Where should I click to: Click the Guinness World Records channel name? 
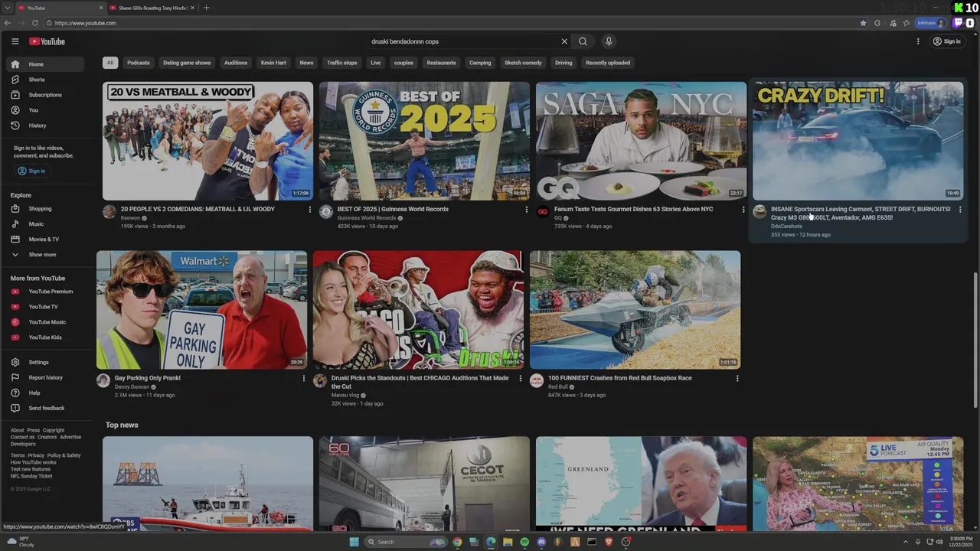click(x=367, y=218)
